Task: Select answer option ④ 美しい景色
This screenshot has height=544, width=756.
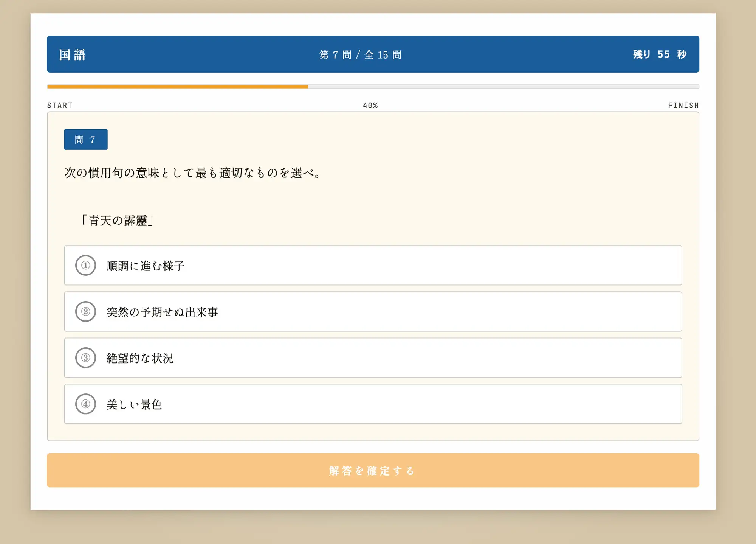Action: [372, 404]
